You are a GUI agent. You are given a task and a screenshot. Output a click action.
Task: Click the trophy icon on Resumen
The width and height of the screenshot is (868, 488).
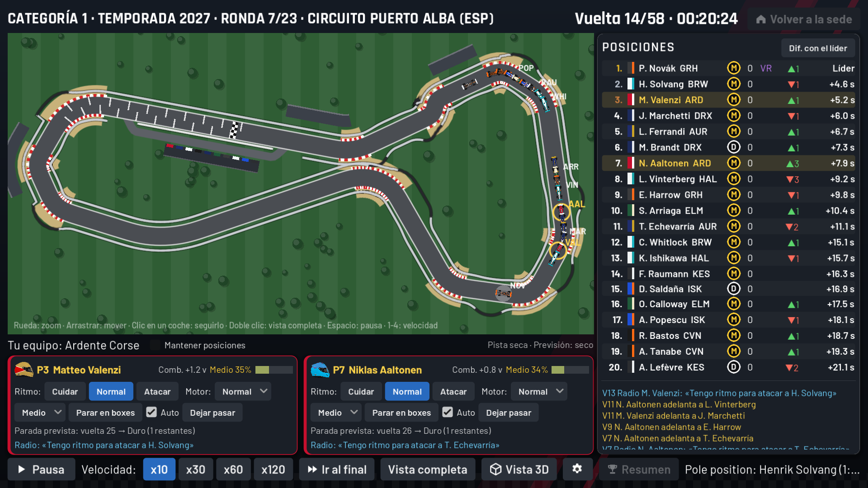[612, 469]
